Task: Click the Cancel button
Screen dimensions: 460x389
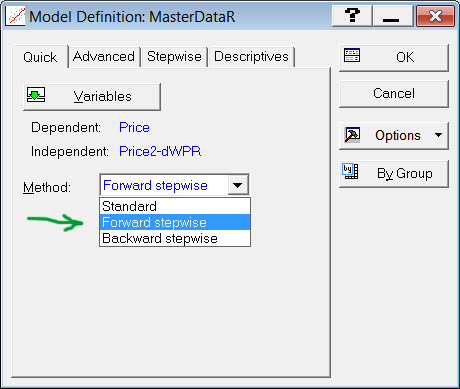Action: tap(394, 94)
